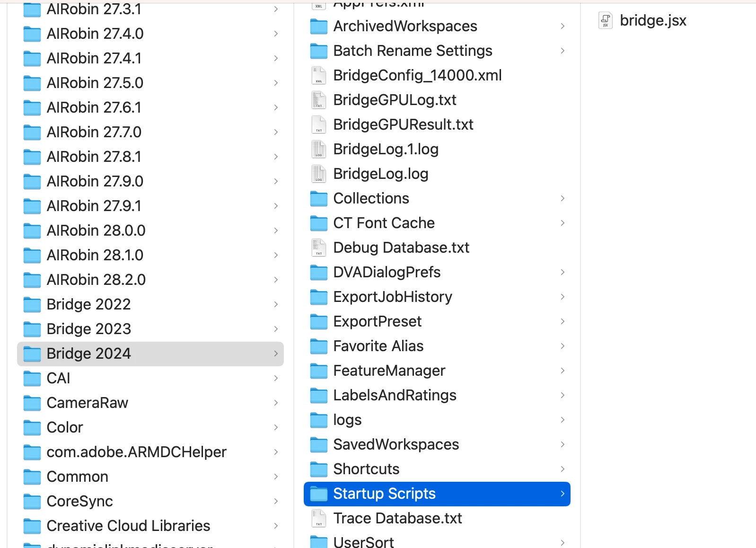This screenshot has width=756, height=548.
Task: Select the AIRobin 27.5.0 folder row
Action: tap(150, 83)
